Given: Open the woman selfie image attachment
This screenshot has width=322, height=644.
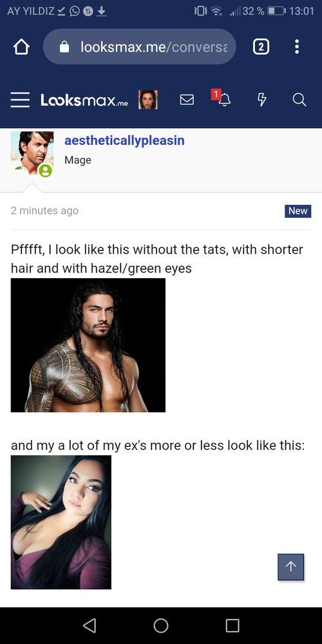Looking at the screenshot, I should coord(61,522).
